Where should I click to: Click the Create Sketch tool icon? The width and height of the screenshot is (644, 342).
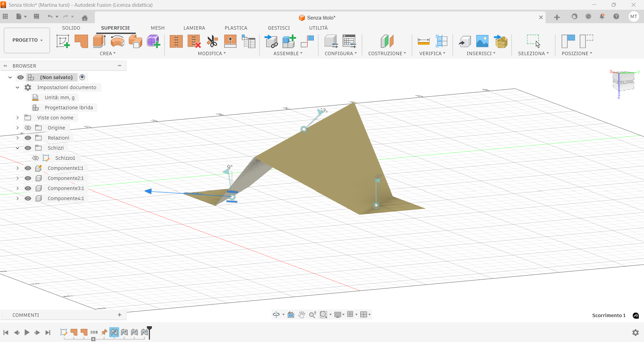(63, 41)
